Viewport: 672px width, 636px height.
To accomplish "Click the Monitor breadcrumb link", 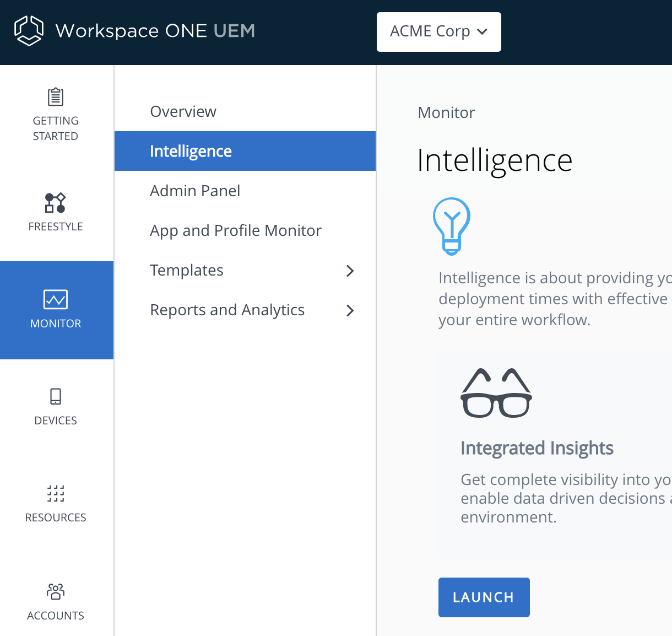I will [446, 112].
